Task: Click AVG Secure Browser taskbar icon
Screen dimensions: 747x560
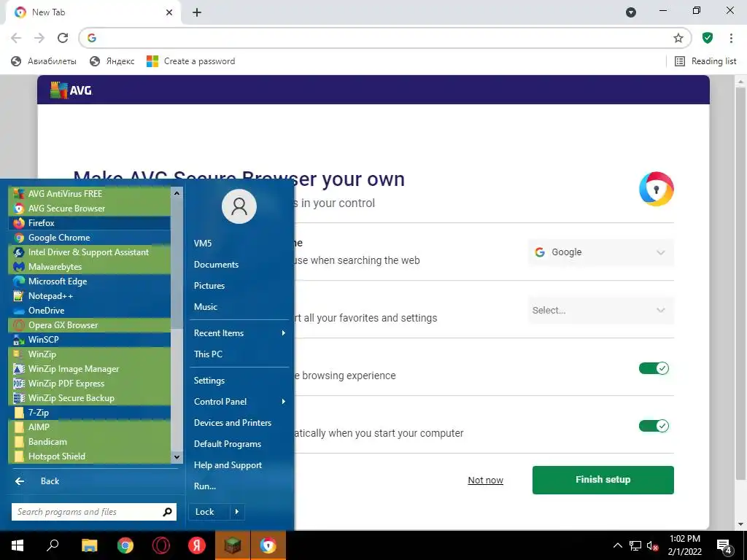Action: [x=268, y=545]
